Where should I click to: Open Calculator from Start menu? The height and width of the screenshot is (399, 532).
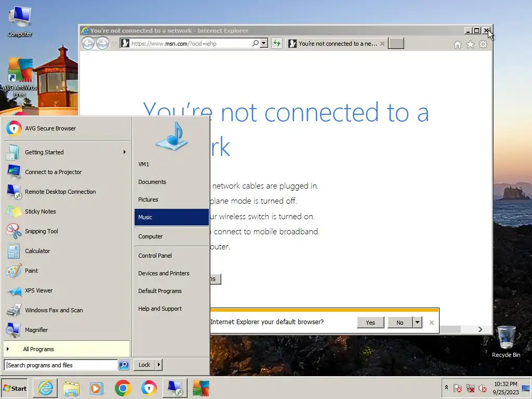click(x=67, y=251)
